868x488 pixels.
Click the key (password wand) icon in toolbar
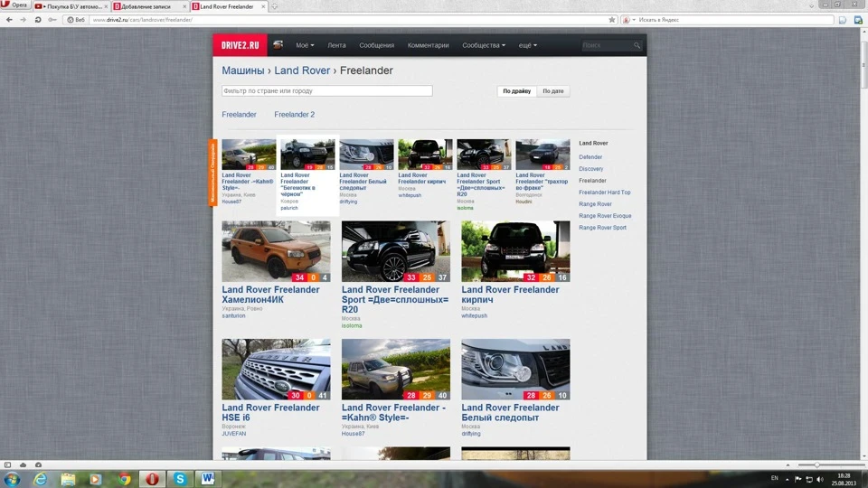click(52, 19)
